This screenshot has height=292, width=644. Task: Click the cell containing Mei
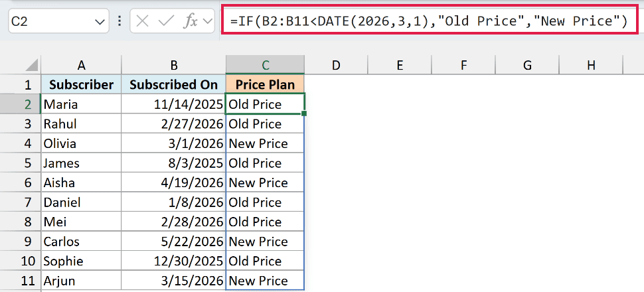click(81, 222)
